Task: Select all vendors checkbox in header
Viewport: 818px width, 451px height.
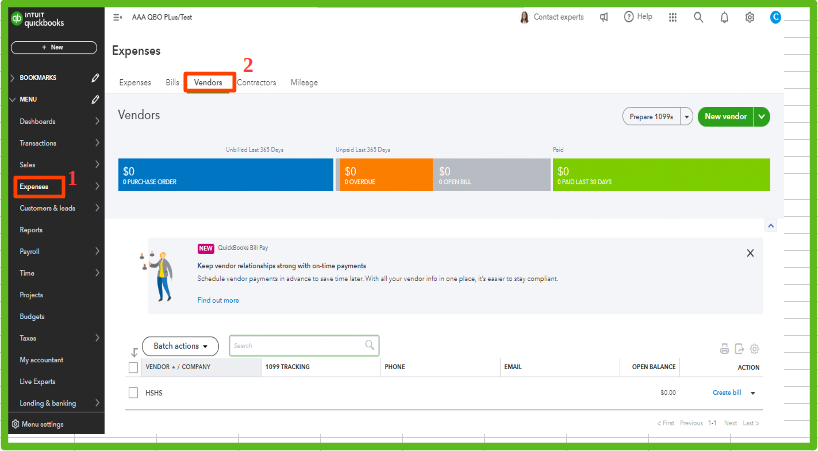Action: coord(133,368)
